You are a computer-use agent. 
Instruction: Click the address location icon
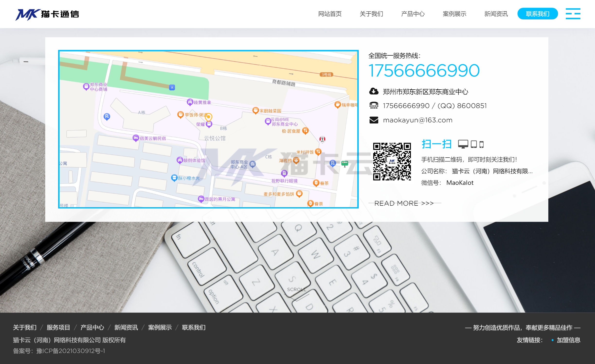tap(374, 92)
